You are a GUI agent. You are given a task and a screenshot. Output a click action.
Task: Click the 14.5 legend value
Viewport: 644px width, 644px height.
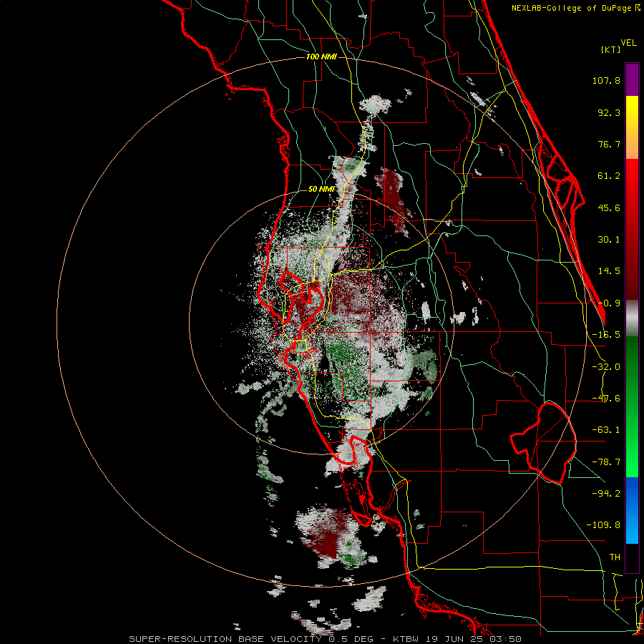609,271
